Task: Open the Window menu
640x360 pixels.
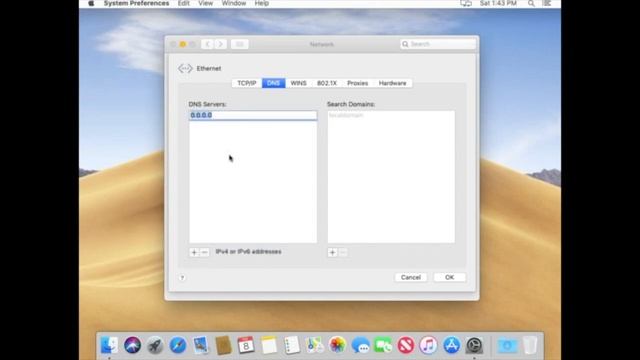Action: (233, 3)
